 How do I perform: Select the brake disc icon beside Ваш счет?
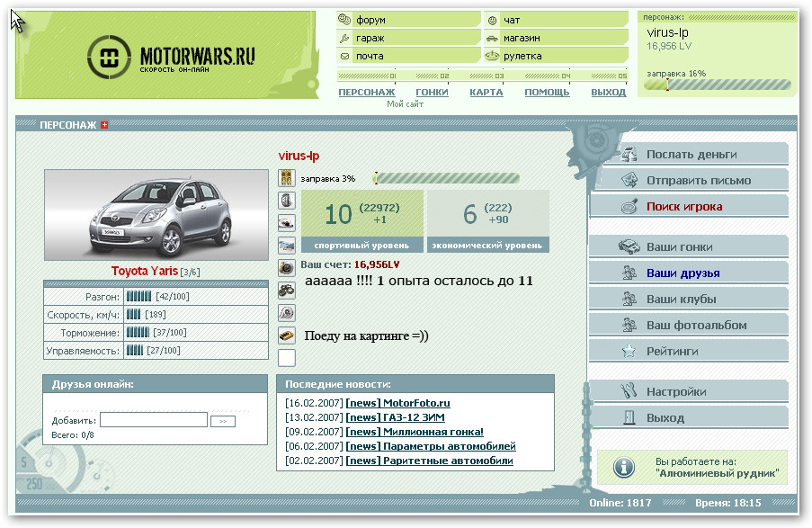286,268
